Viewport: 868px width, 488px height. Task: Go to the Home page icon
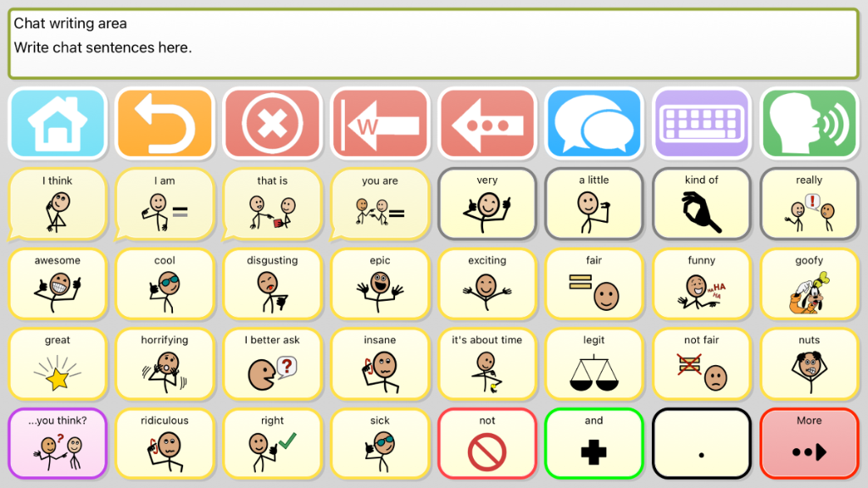tap(58, 123)
